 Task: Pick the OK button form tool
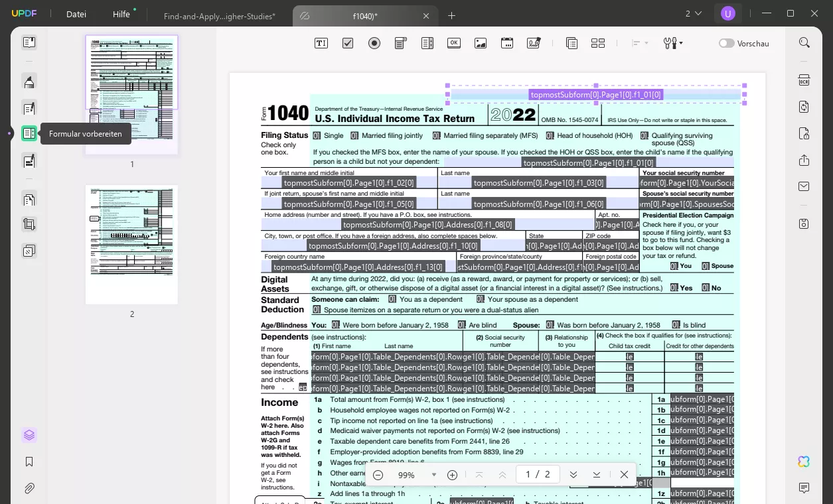[x=454, y=43]
